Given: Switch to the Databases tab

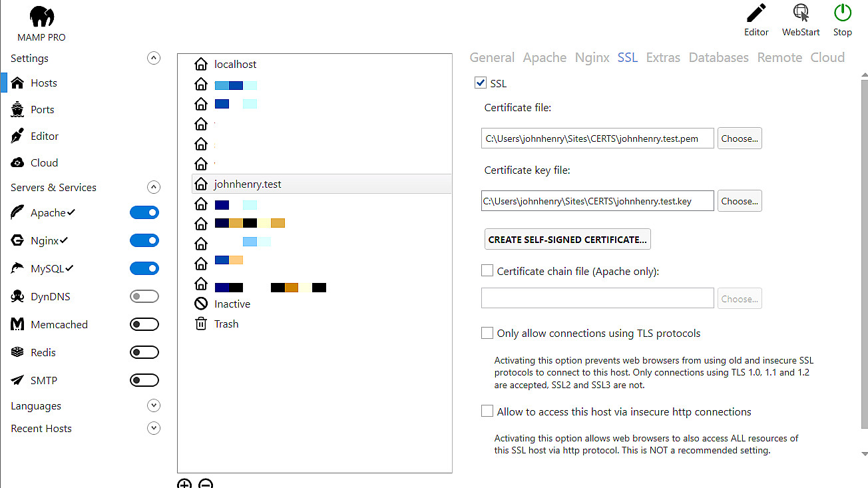Looking at the screenshot, I should (718, 57).
